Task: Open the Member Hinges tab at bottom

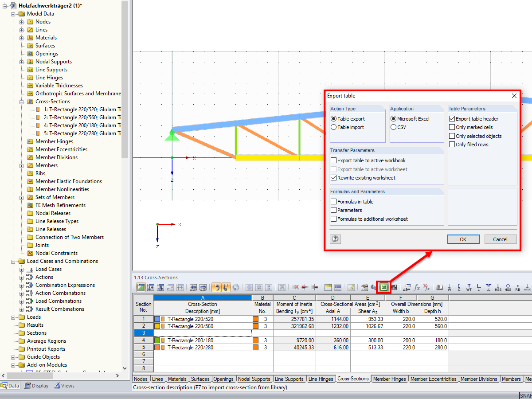Action: pos(389,379)
